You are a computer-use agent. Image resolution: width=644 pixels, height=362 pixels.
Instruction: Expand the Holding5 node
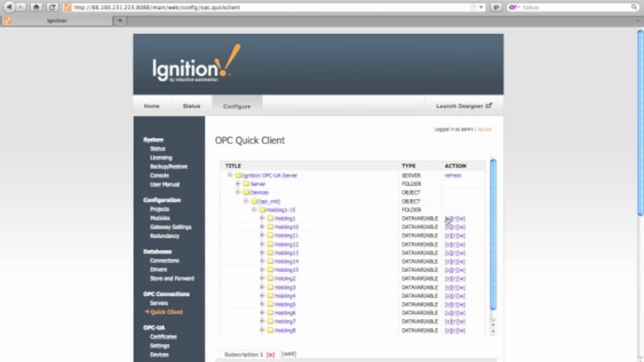[262, 304]
